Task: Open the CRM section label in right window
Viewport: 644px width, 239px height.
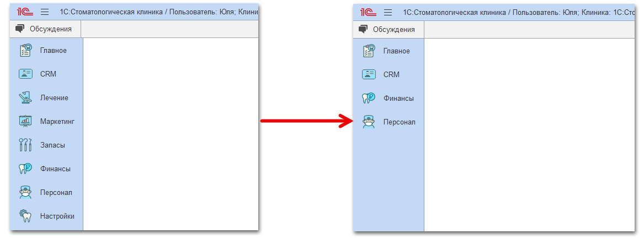Action: 391,74
